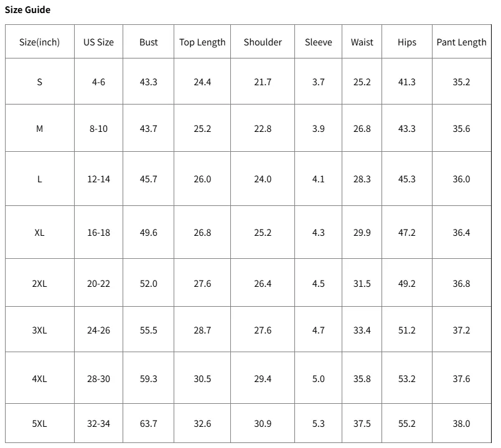Click the Size Guide heading

click(x=28, y=10)
